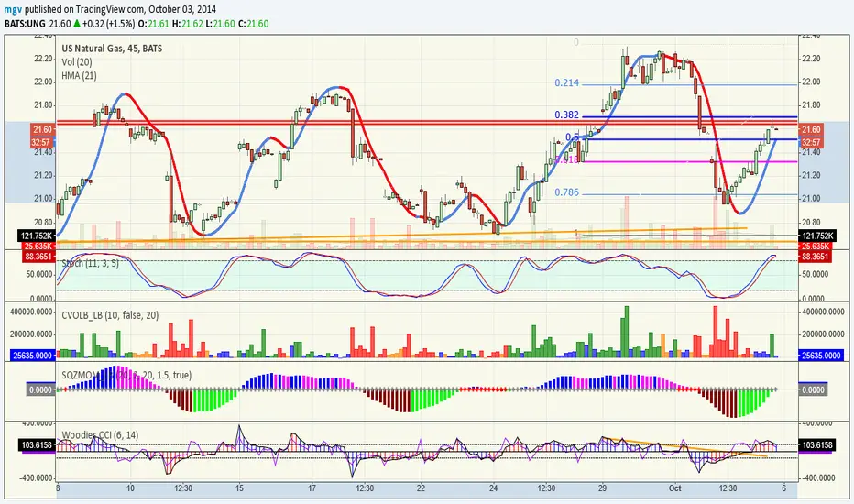The width and height of the screenshot is (854, 504).
Task: Click blue 25635.0000 tag on right scale
Action: coord(820,356)
